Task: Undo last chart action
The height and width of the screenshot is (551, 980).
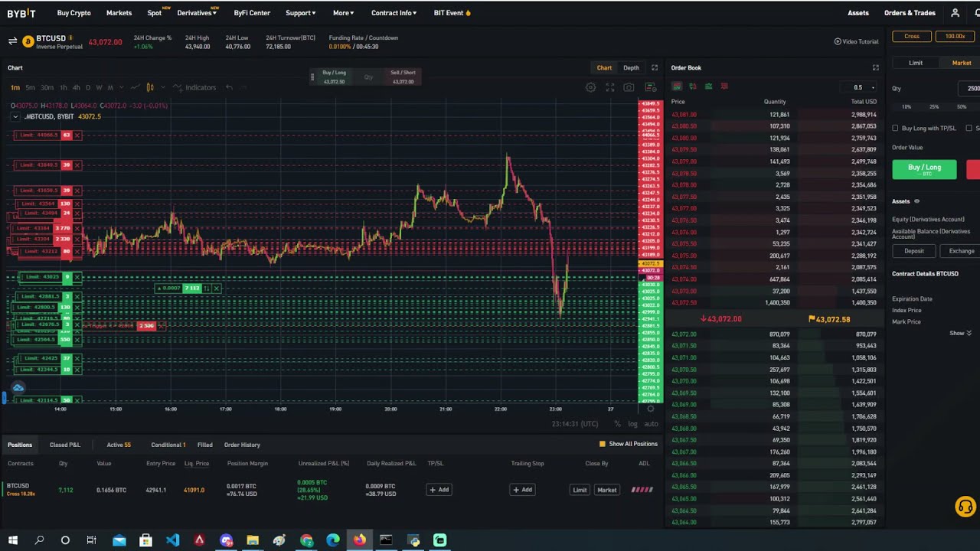Action: coord(229,87)
